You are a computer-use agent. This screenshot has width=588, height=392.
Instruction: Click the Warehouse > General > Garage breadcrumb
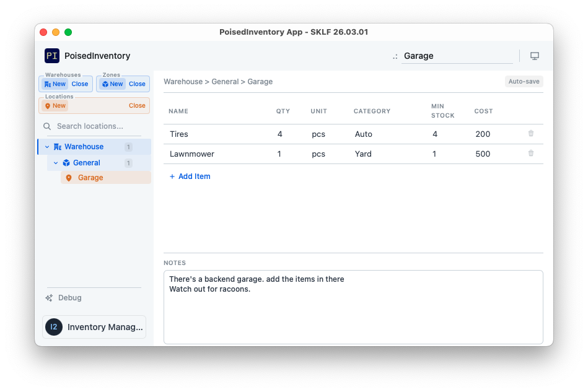tap(218, 82)
